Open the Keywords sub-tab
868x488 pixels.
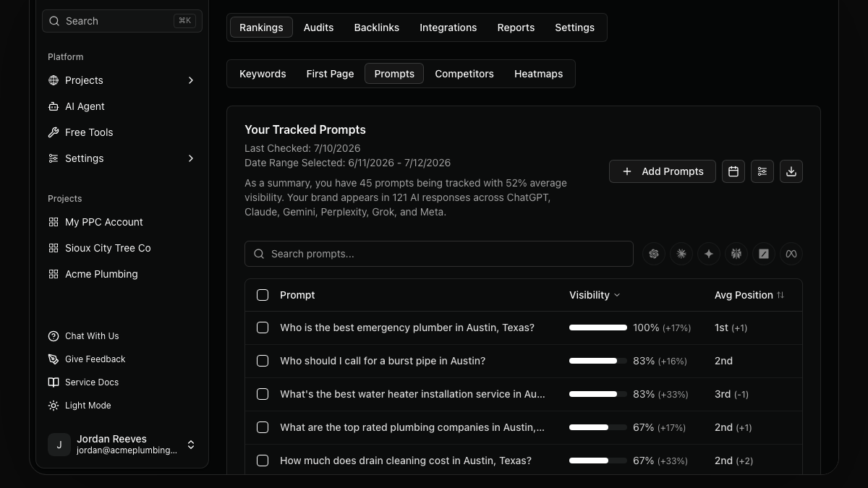263,74
